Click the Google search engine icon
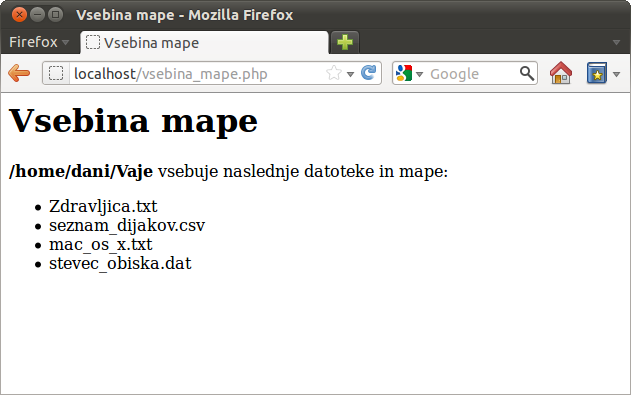This screenshot has height=395, width=631. click(x=404, y=74)
